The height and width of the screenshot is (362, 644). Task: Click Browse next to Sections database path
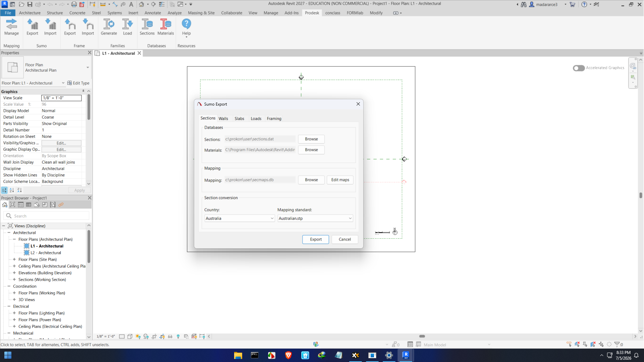311,139
